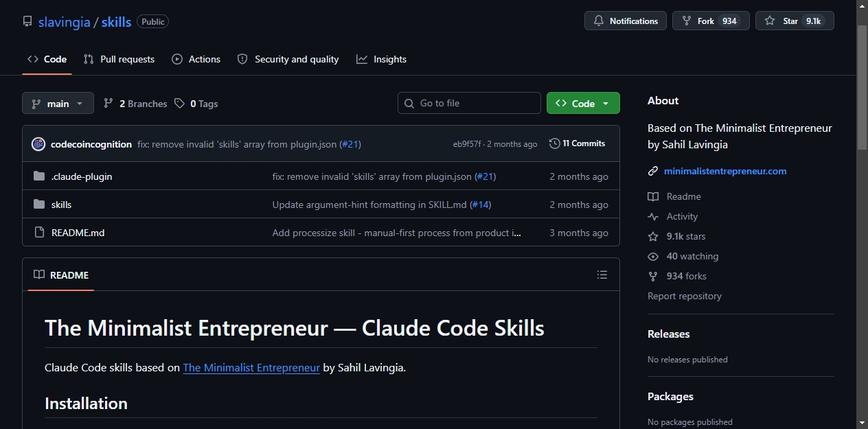Viewport: 868px width, 429px height.
Task: Click the codecoincognition avatar icon
Action: pyautogui.click(x=38, y=144)
